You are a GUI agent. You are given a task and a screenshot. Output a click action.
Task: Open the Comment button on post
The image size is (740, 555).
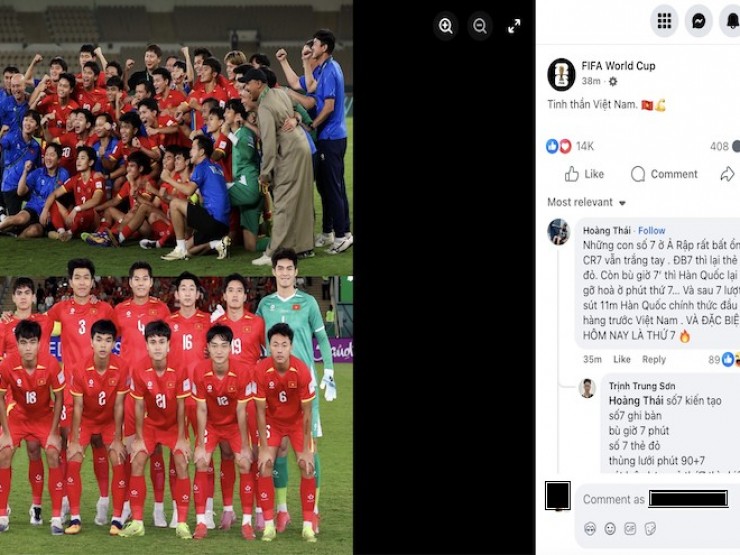coord(664,174)
